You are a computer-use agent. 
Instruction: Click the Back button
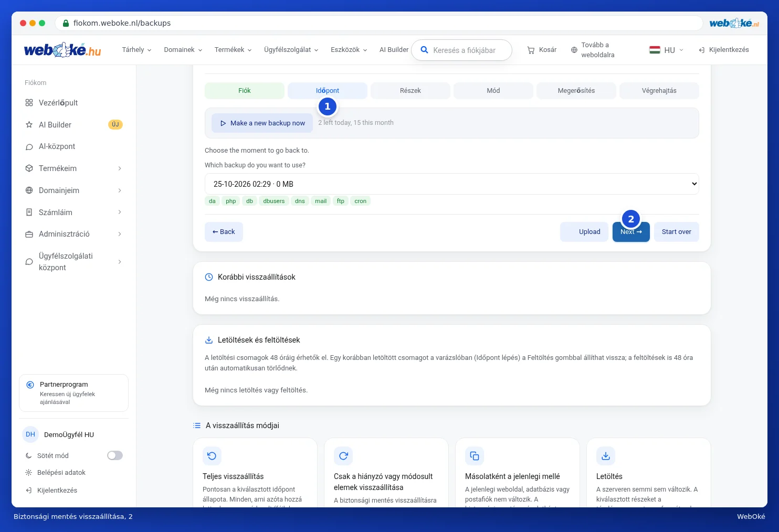224,232
